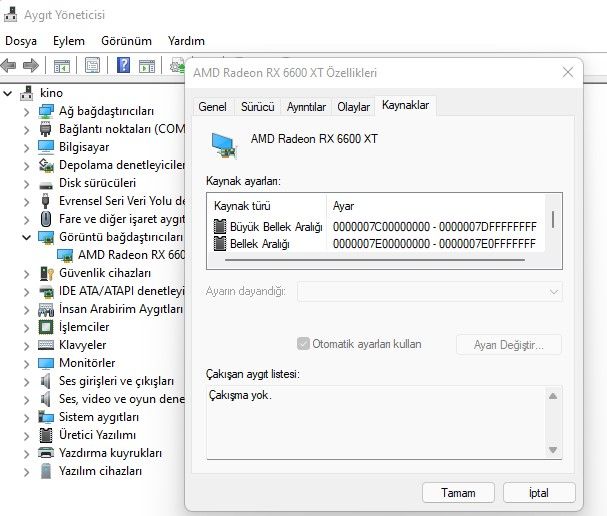Click the İptal button
This screenshot has width=607, height=516.
point(539,493)
